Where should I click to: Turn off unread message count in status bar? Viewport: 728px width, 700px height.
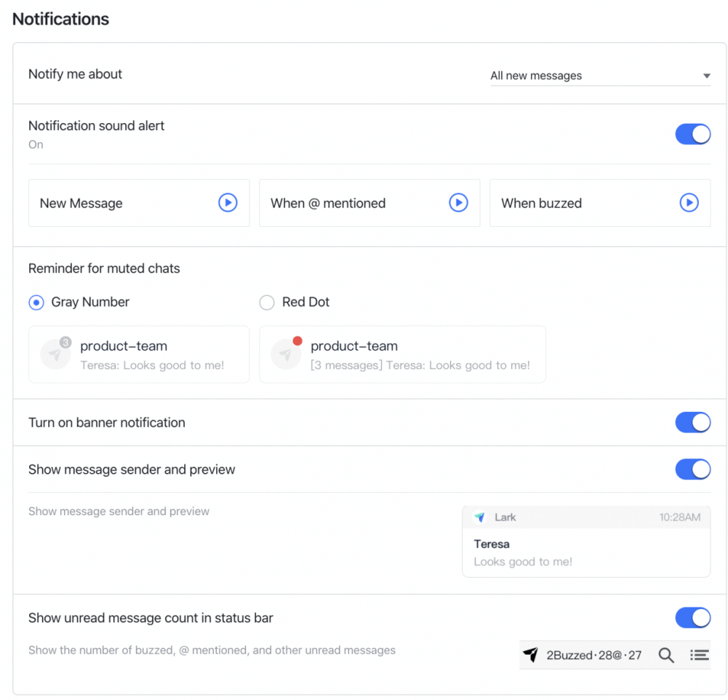pyautogui.click(x=692, y=617)
